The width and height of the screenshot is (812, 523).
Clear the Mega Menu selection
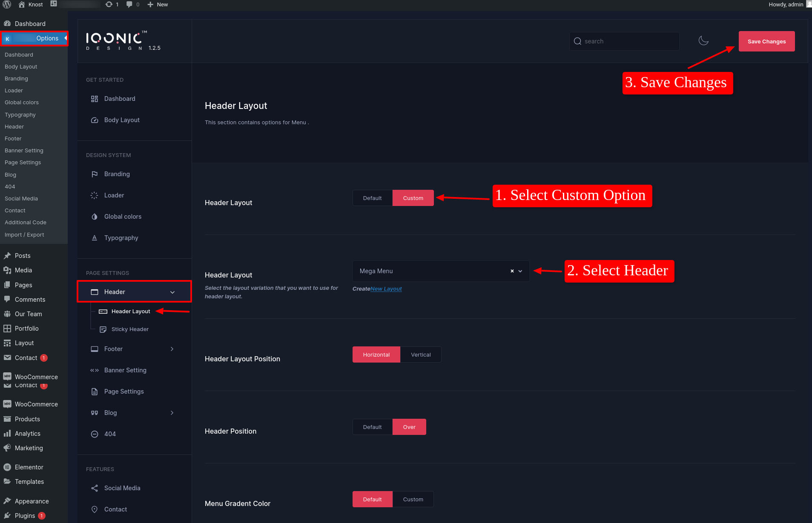(x=512, y=271)
